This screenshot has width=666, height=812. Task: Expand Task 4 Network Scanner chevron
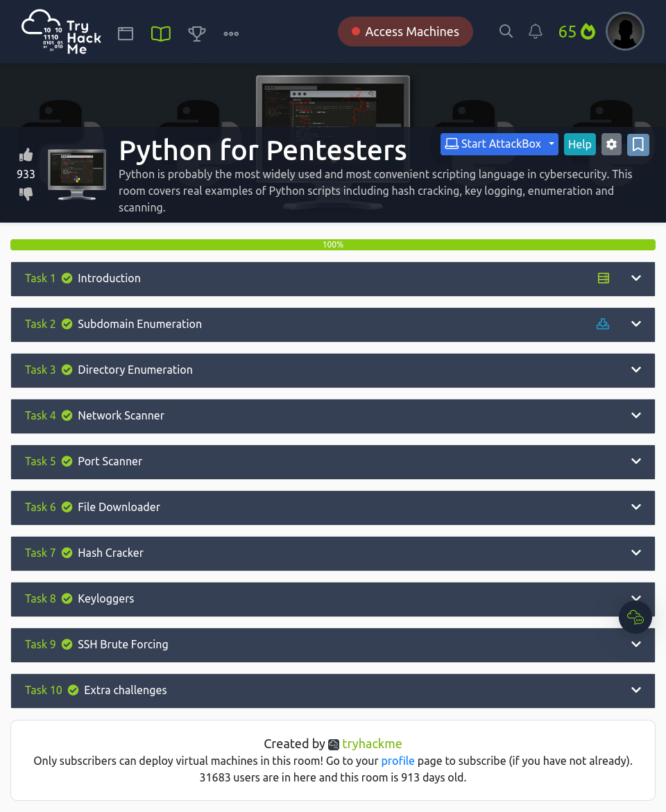point(636,415)
